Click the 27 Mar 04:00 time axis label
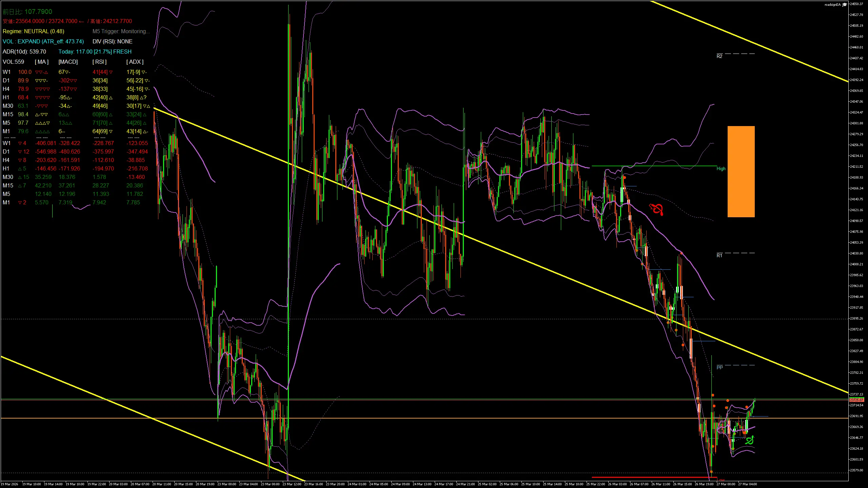 pyautogui.click(x=747, y=484)
